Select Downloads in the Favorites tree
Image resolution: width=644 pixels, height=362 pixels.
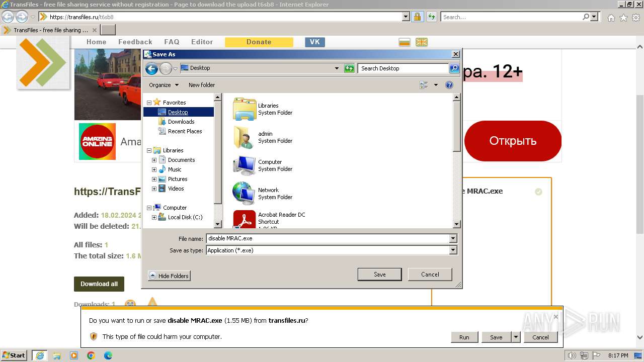pos(181,122)
